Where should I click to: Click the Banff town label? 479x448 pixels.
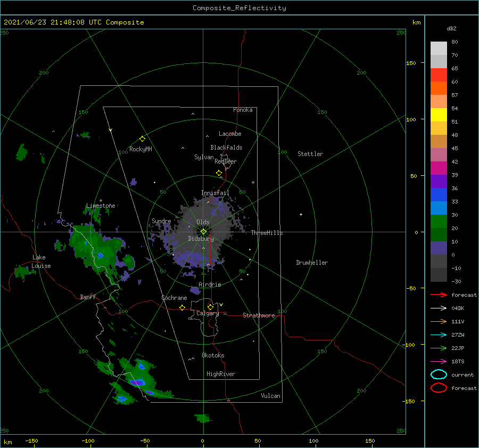[88, 297]
